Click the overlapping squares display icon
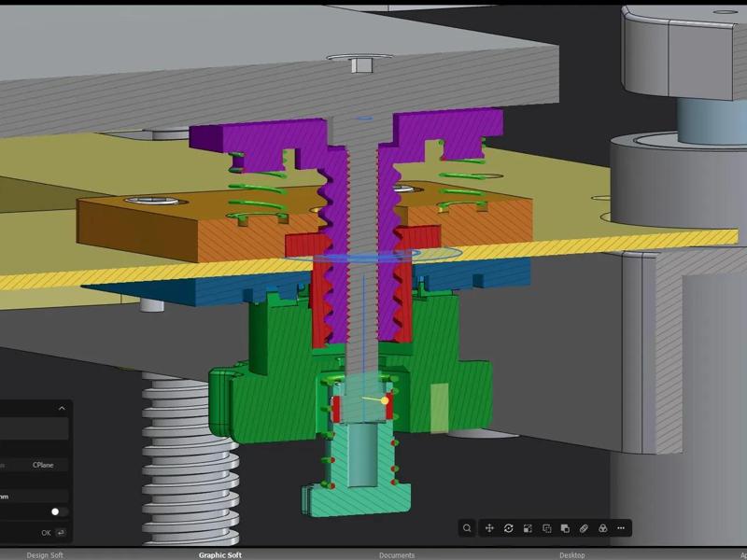The width and height of the screenshot is (747, 560). [565, 528]
